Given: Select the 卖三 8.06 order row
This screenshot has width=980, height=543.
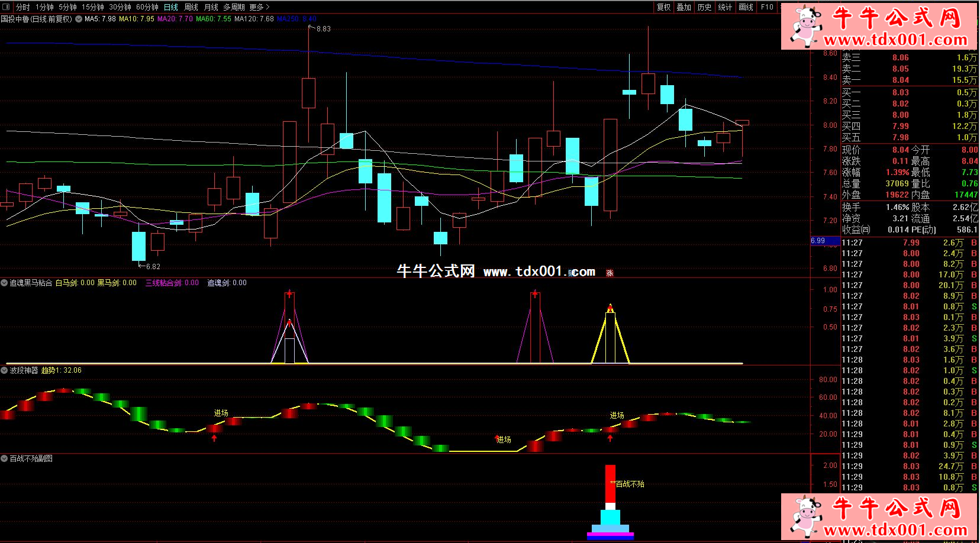Looking at the screenshot, I should coord(910,57).
